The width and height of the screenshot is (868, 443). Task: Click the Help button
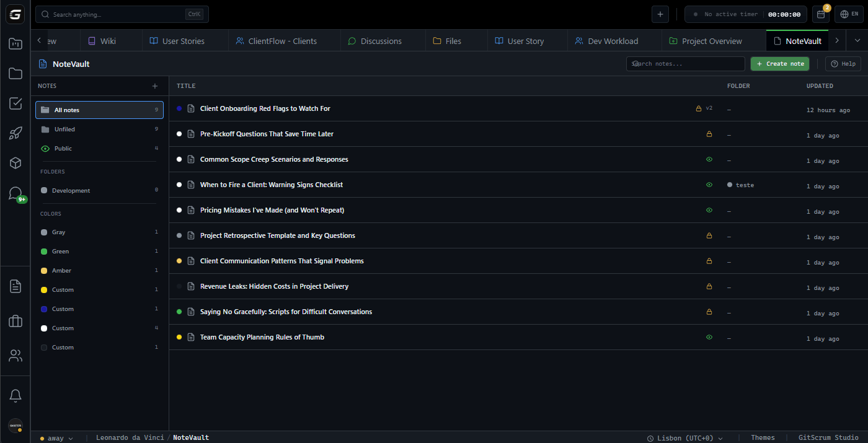point(843,64)
